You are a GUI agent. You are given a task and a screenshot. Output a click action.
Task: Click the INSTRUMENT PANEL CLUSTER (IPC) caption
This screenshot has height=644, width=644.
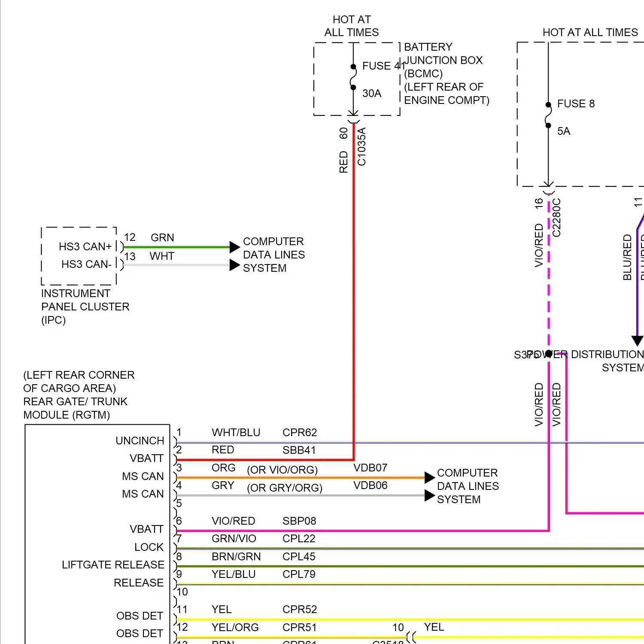click(85, 307)
